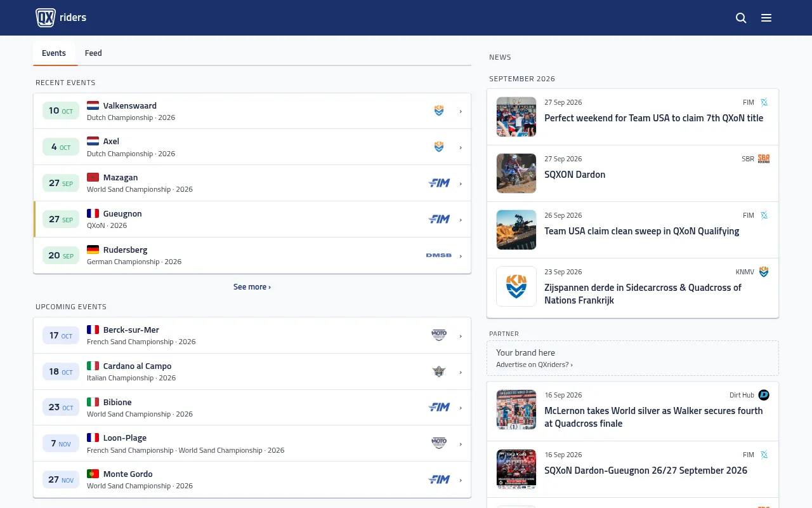Open the search icon in header
Screen dimensions: 812x508
coord(741,18)
